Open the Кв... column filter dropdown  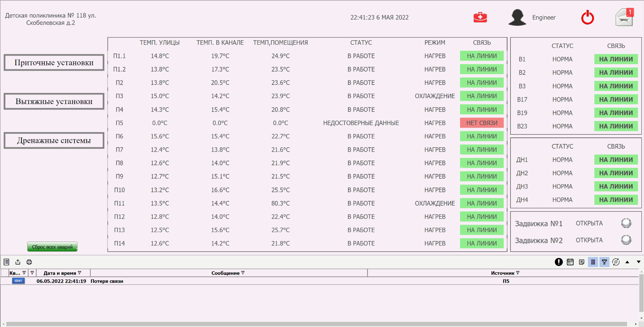click(x=24, y=273)
